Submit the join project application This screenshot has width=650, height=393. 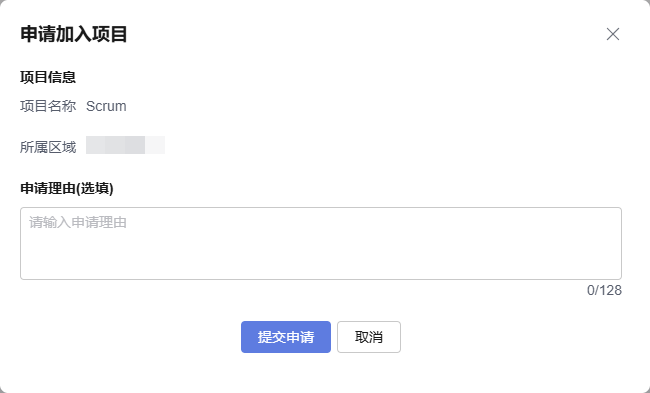click(286, 337)
